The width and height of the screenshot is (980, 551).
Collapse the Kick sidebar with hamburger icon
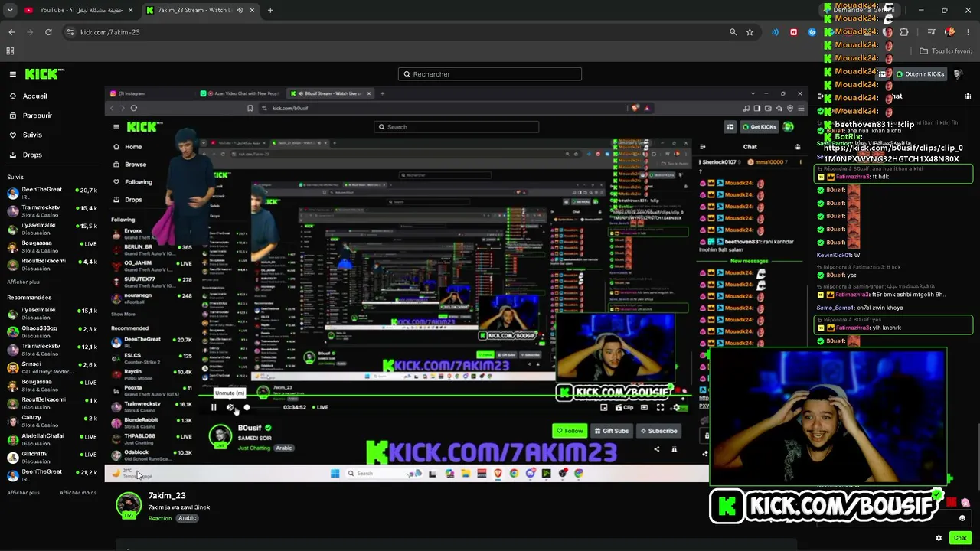click(13, 74)
